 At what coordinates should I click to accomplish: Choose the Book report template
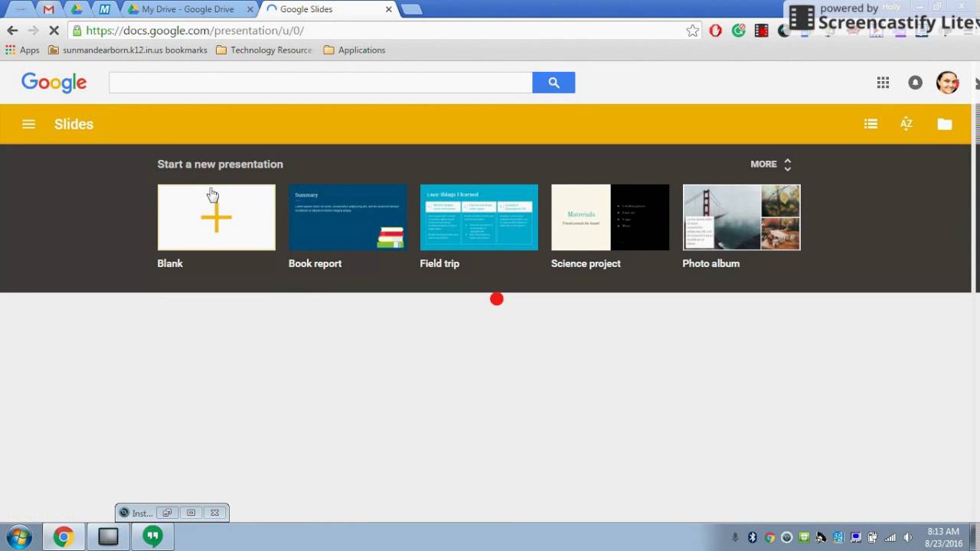[348, 217]
